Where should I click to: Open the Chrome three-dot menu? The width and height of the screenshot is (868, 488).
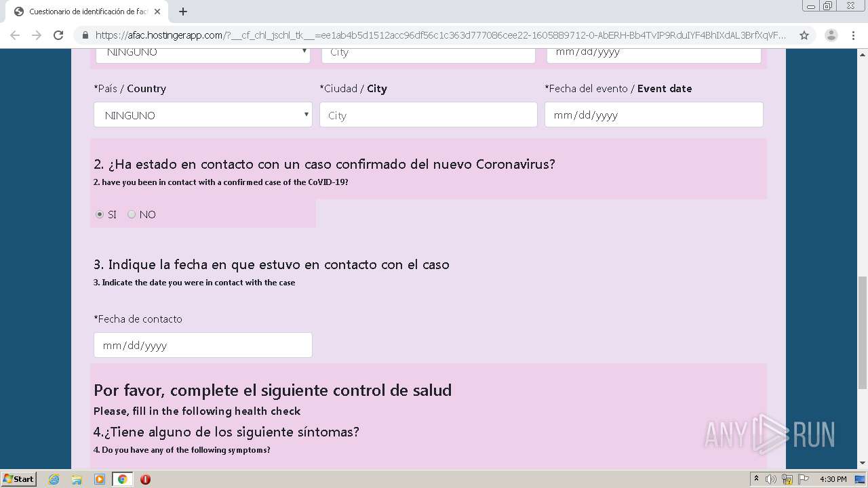[x=854, y=35]
